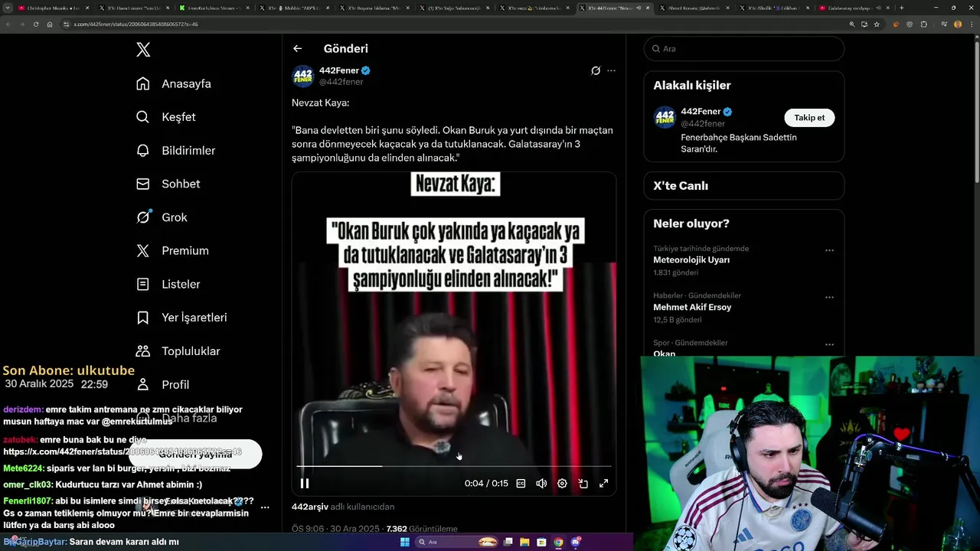
Task: Open Mehmet Akif Ersoy trend
Action: (692, 307)
